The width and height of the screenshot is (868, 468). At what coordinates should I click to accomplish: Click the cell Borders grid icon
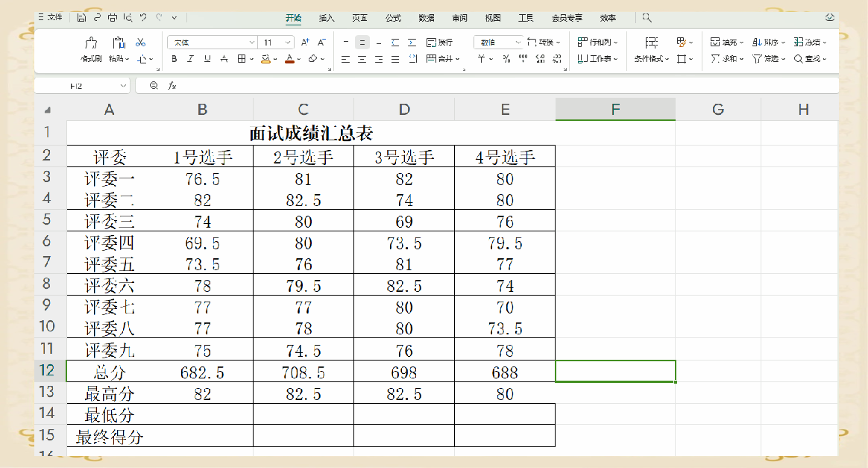pos(242,59)
